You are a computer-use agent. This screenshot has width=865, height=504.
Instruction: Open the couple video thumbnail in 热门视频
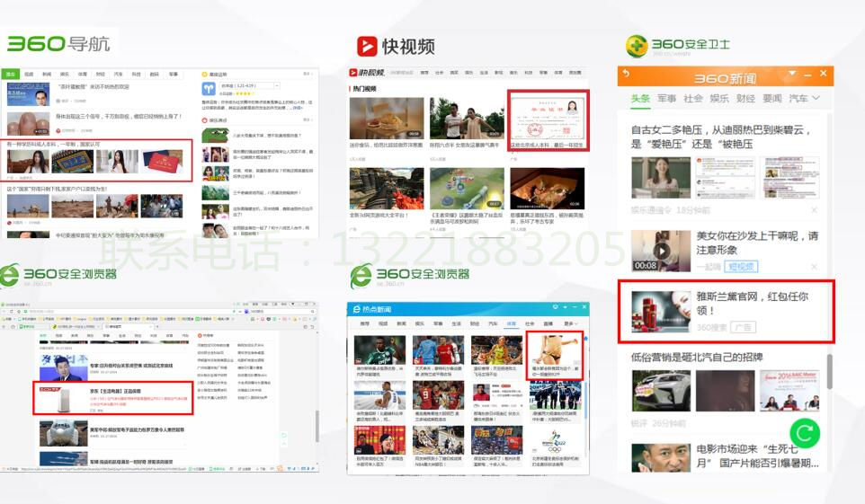(x=467, y=118)
